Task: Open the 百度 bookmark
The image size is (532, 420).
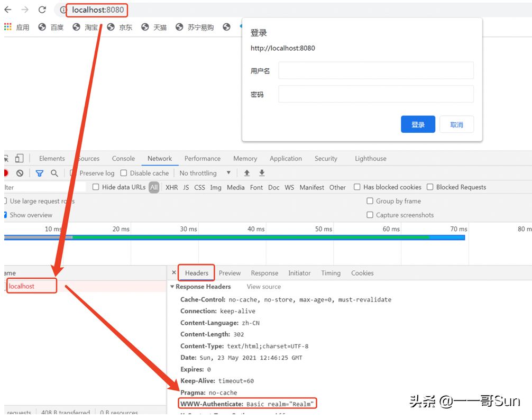Action: pos(51,27)
